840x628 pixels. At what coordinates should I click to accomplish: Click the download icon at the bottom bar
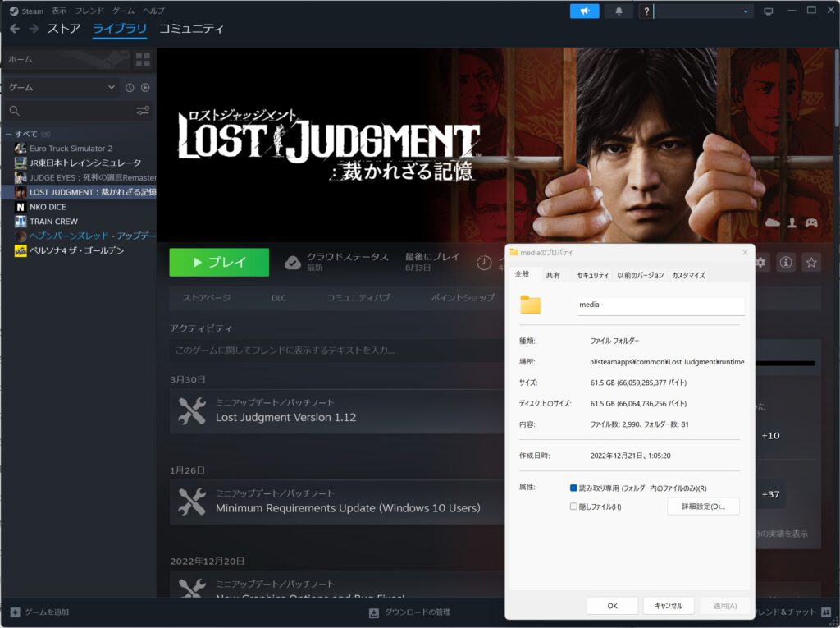coord(374,612)
